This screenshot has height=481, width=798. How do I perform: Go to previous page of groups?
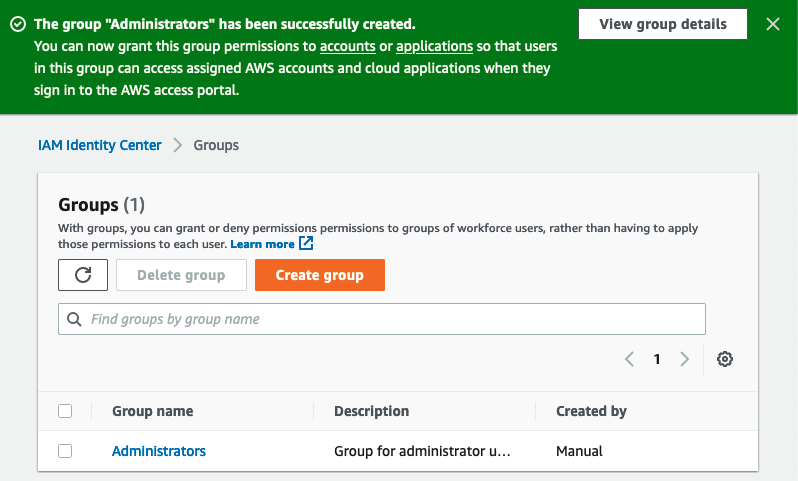click(630, 359)
